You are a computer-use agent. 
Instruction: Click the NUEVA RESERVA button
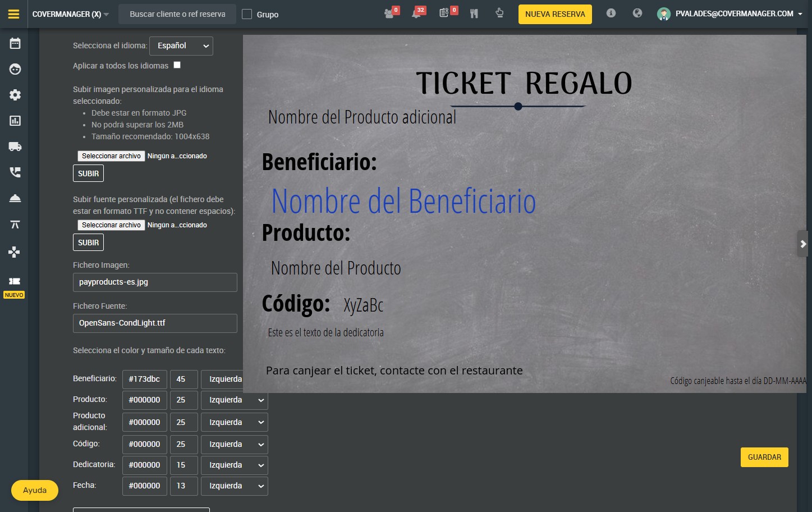tap(554, 14)
